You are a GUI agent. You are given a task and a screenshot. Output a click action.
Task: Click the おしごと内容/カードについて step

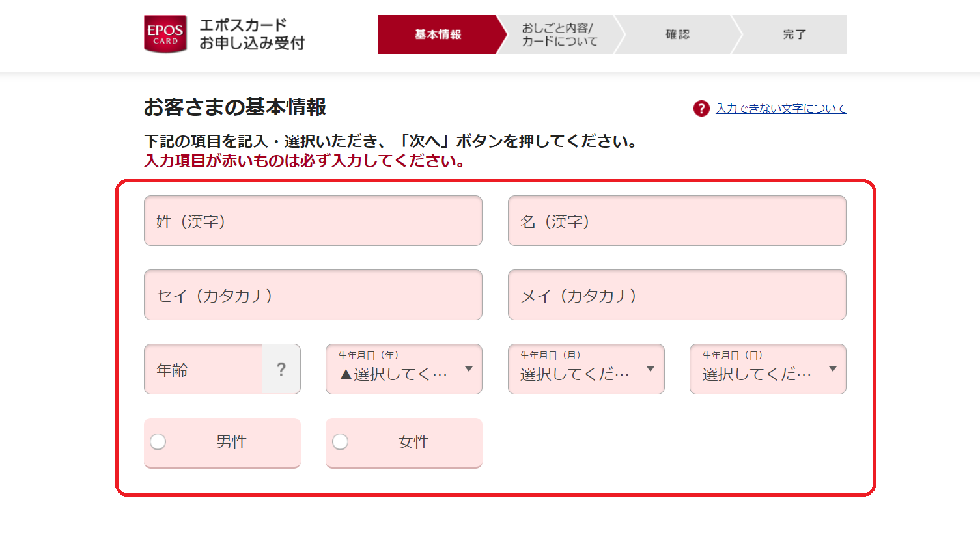[x=560, y=34]
